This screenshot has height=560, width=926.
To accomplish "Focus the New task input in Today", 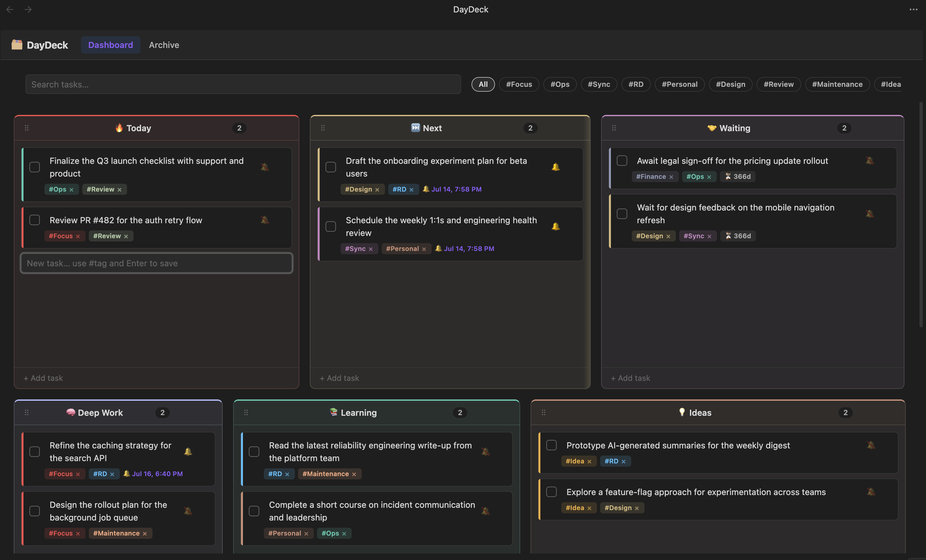I will (156, 263).
